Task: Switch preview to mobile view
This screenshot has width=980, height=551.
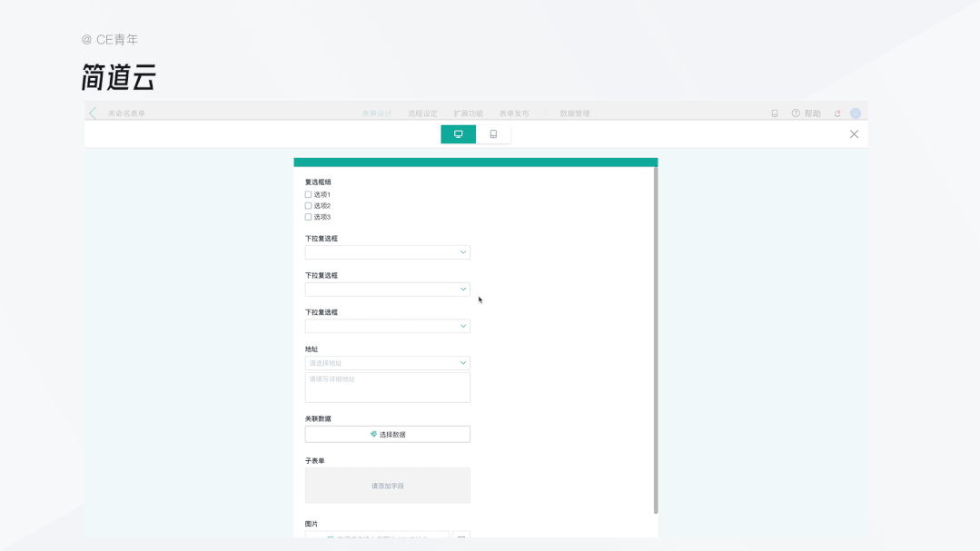Action: [493, 134]
